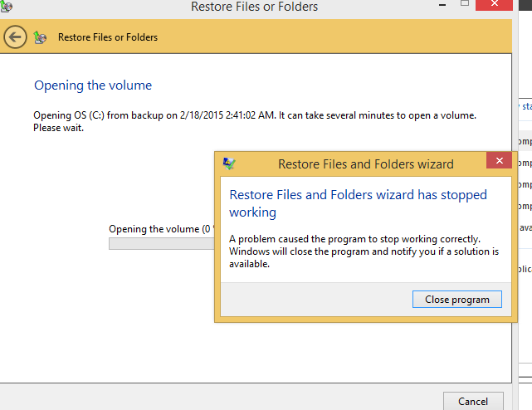Image resolution: width=532 pixels, height=410 pixels.
Task: Select the 'Restore Files or Folders' header label
Action: [x=108, y=37]
